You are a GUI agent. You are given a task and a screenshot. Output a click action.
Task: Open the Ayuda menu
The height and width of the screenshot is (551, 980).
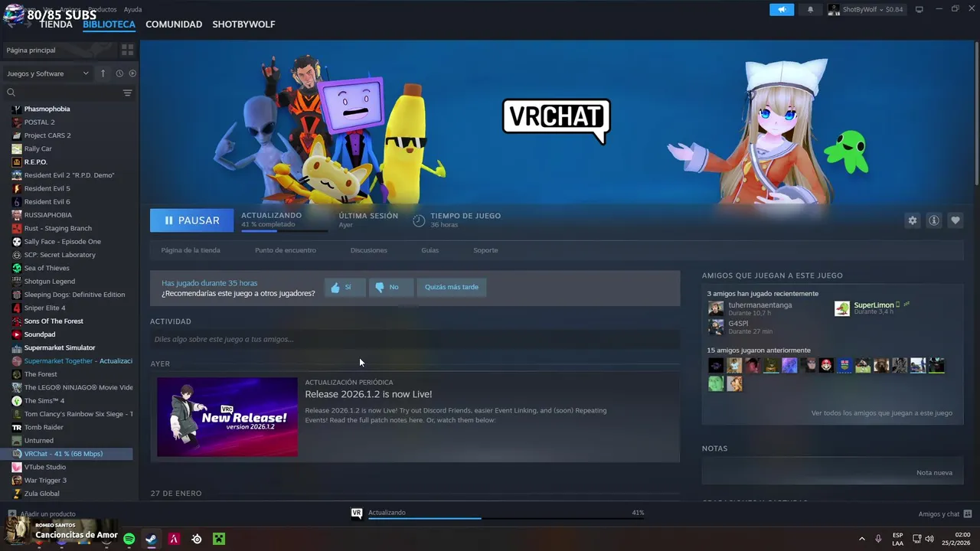coord(132,9)
